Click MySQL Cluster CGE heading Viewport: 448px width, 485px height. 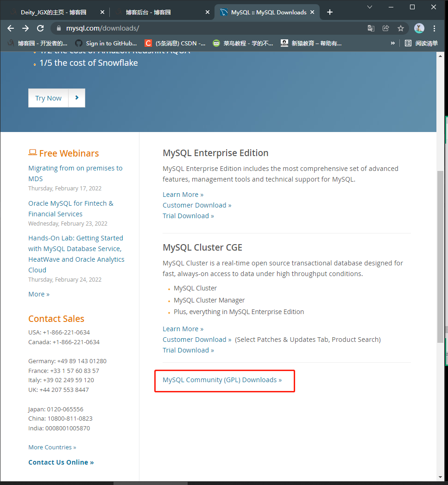click(202, 247)
